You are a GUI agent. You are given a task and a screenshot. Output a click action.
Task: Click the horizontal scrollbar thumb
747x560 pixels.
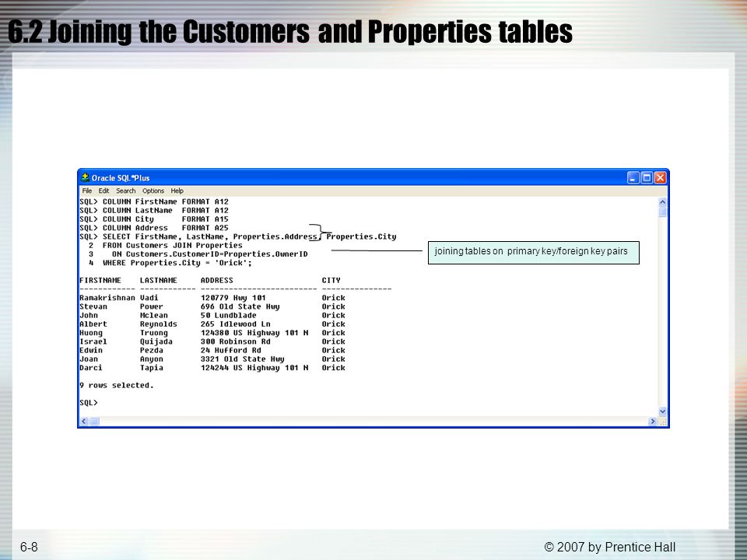(94, 422)
